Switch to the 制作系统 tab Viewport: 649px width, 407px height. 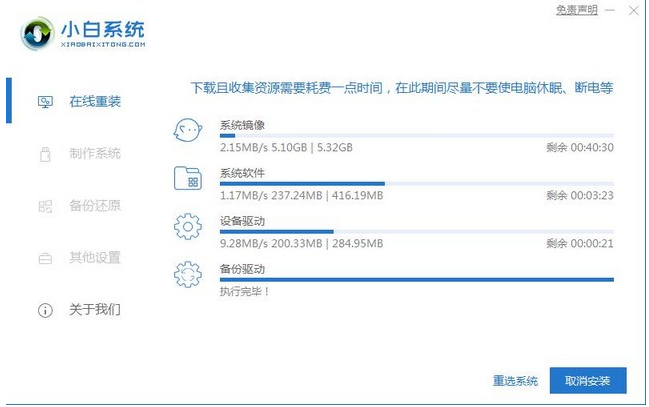coord(94,153)
